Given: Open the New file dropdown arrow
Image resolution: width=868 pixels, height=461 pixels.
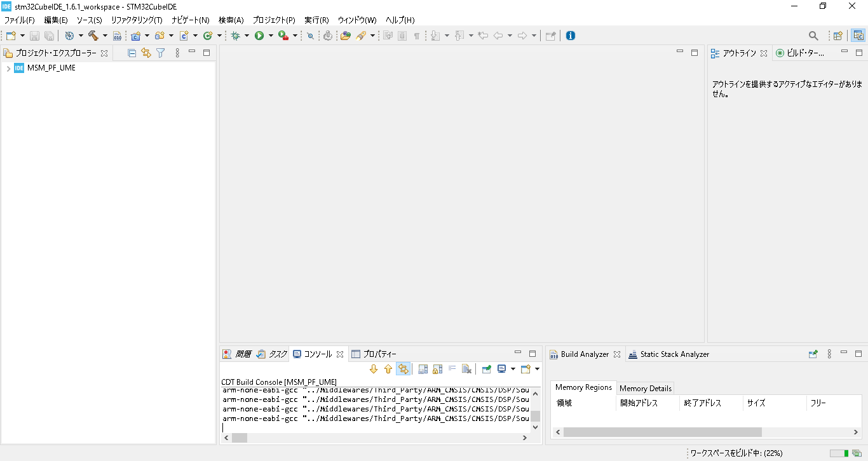Looking at the screenshot, I should pos(22,36).
